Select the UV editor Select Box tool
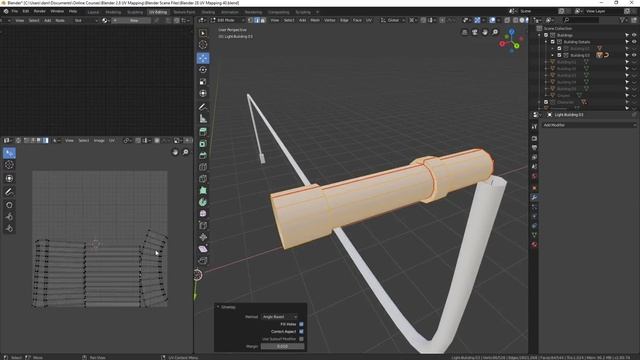This screenshot has height=360, width=640. point(9,153)
